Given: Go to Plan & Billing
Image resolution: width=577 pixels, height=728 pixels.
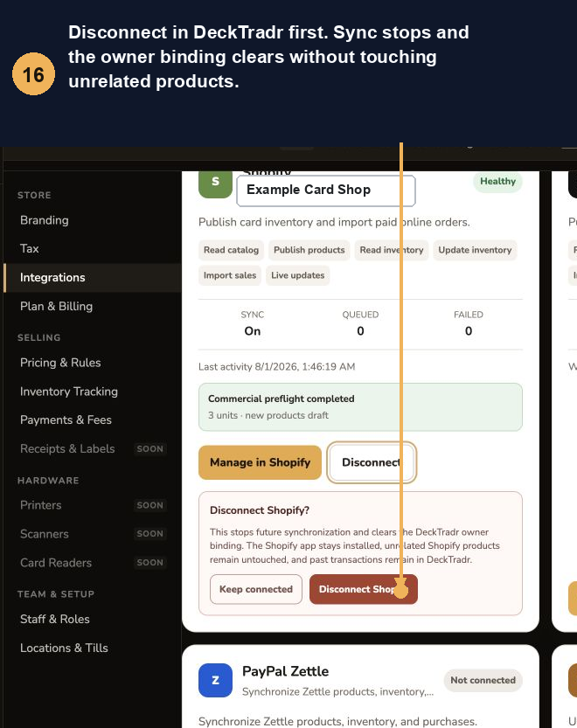Looking at the screenshot, I should coord(56,306).
